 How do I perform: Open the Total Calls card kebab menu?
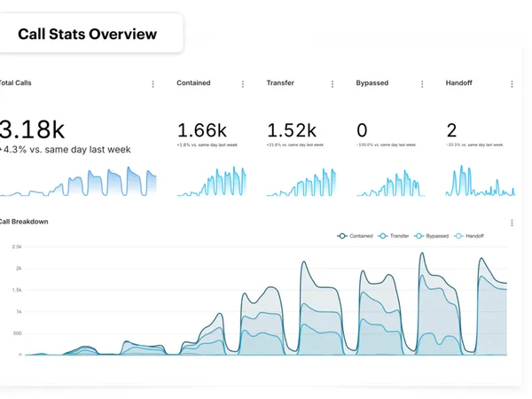pyautogui.click(x=153, y=84)
